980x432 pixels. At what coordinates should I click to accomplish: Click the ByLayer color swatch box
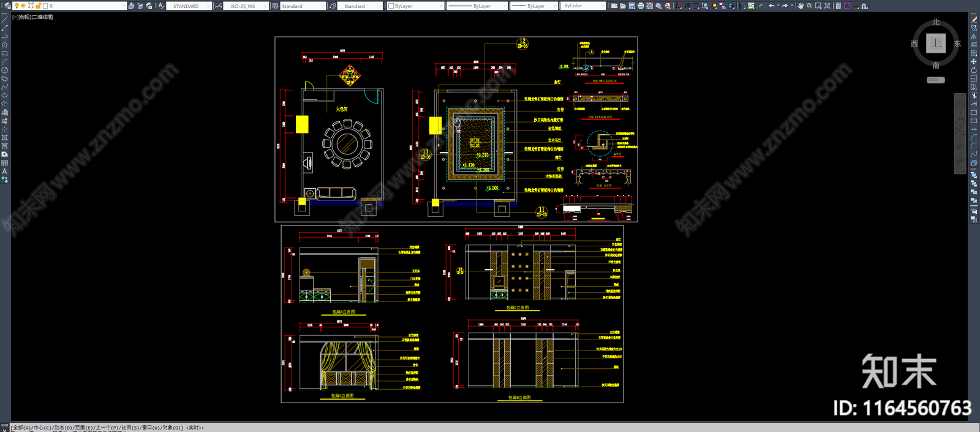pos(391,6)
